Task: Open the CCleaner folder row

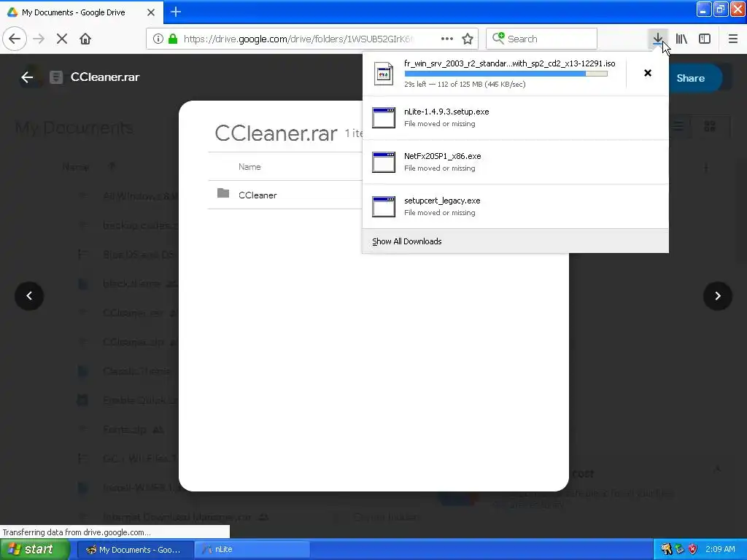Action: [285, 195]
